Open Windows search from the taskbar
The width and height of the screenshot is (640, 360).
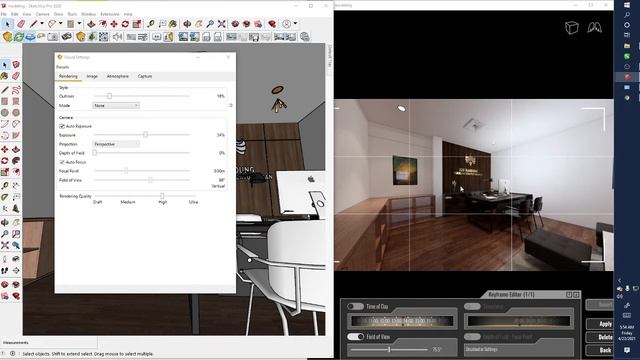[x=627, y=15]
